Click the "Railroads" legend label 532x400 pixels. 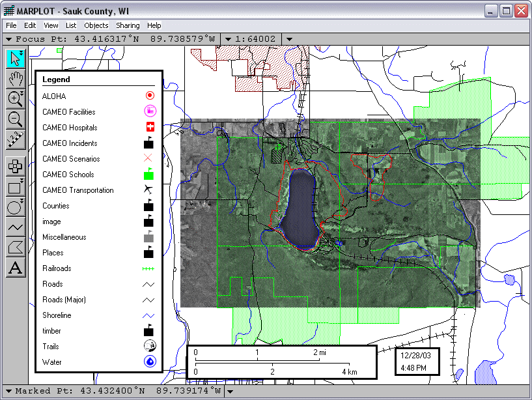tap(57, 268)
